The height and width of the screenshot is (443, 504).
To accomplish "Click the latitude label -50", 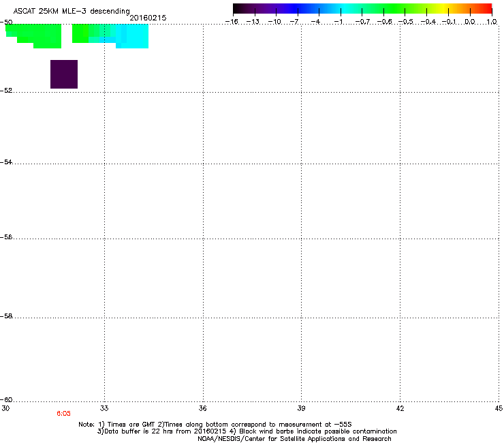I will (6, 22).
